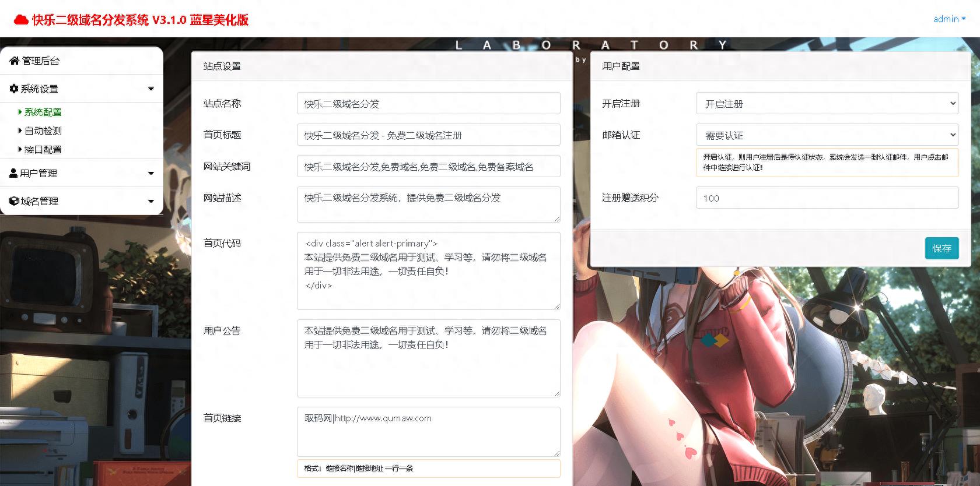Open the 邮箱认证 select box
The width and height of the screenshot is (980, 486).
(827, 135)
